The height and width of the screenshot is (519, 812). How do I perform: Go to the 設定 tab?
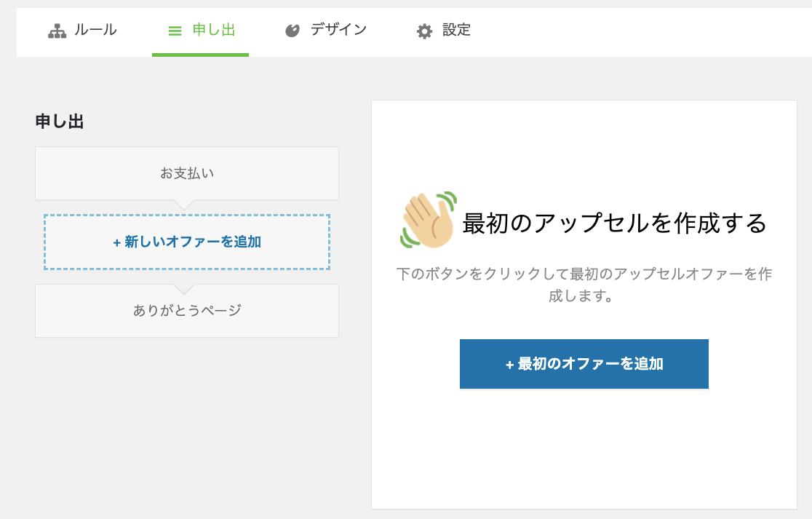point(444,31)
